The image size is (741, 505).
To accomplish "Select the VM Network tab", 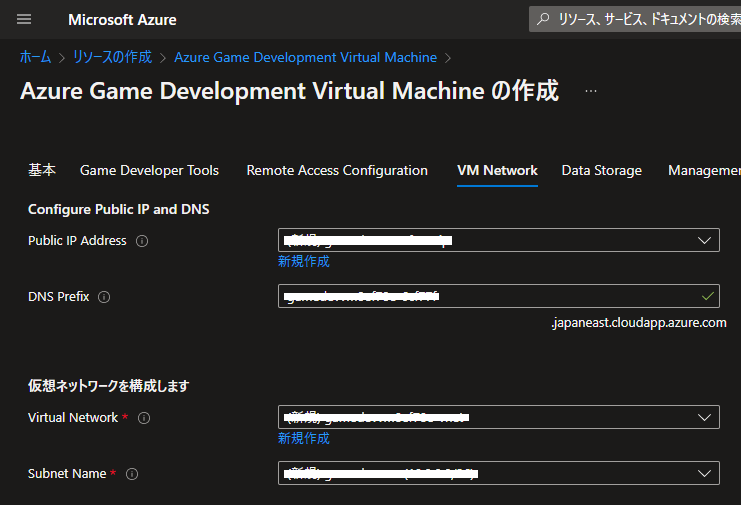I will click(497, 170).
